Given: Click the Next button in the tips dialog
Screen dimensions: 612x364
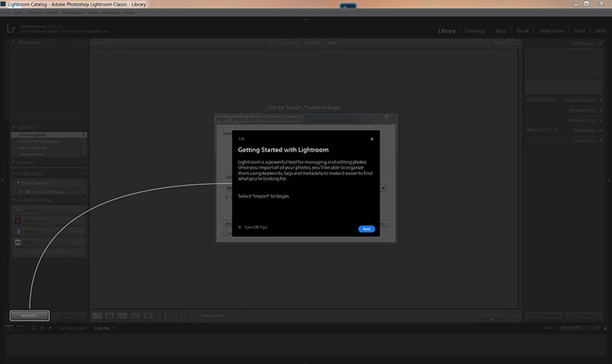Looking at the screenshot, I should (x=366, y=229).
